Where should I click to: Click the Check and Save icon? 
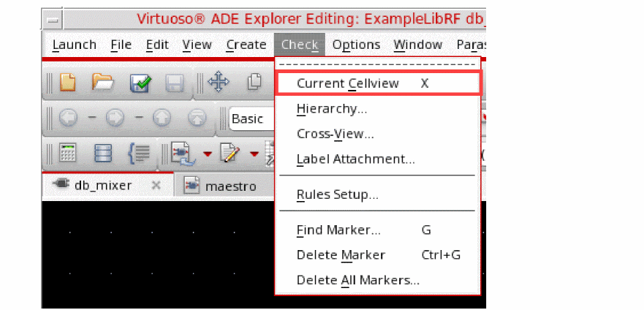coord(141,83)
